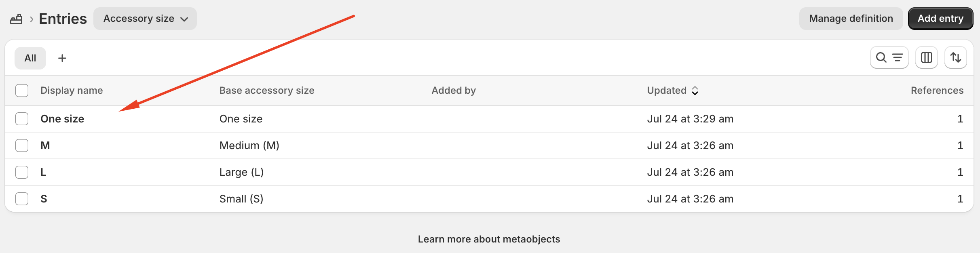Toggle the select all entries checkbox
980x253 pixels.
(22, 91)
